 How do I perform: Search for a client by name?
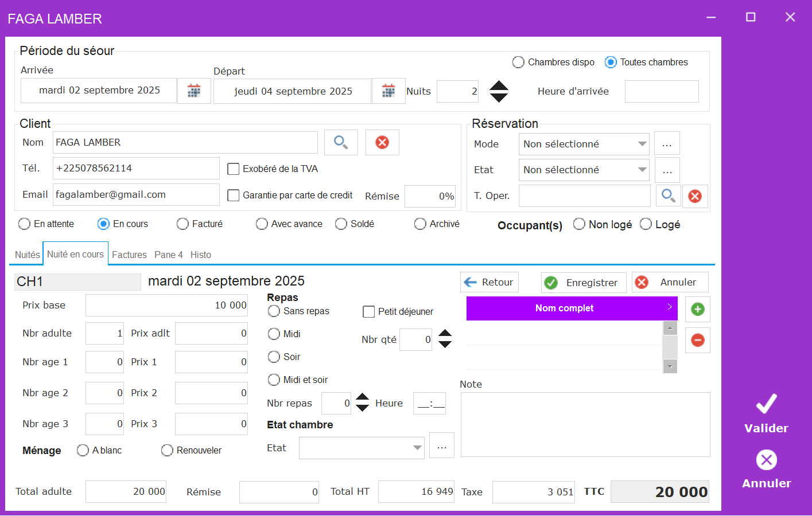tap(341, 142)
